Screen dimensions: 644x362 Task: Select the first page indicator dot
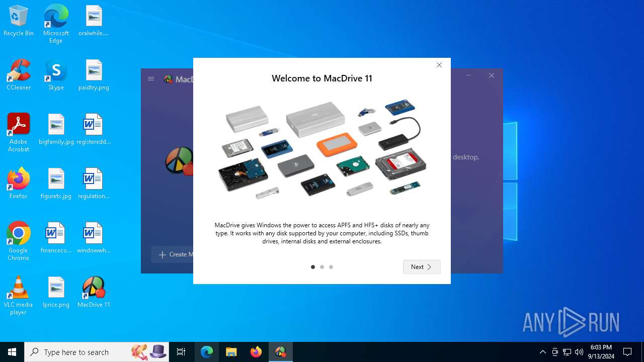tap(313, 267)
